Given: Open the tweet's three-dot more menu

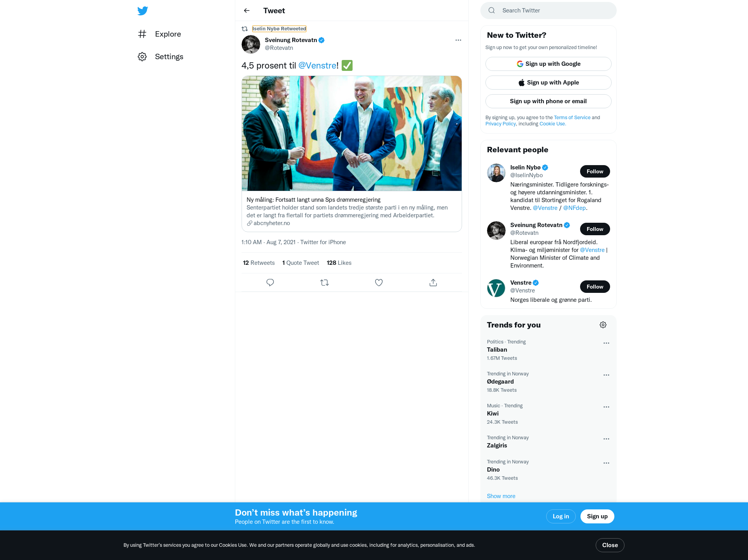Looking at the screenshot, I should (x=458, y=40).
